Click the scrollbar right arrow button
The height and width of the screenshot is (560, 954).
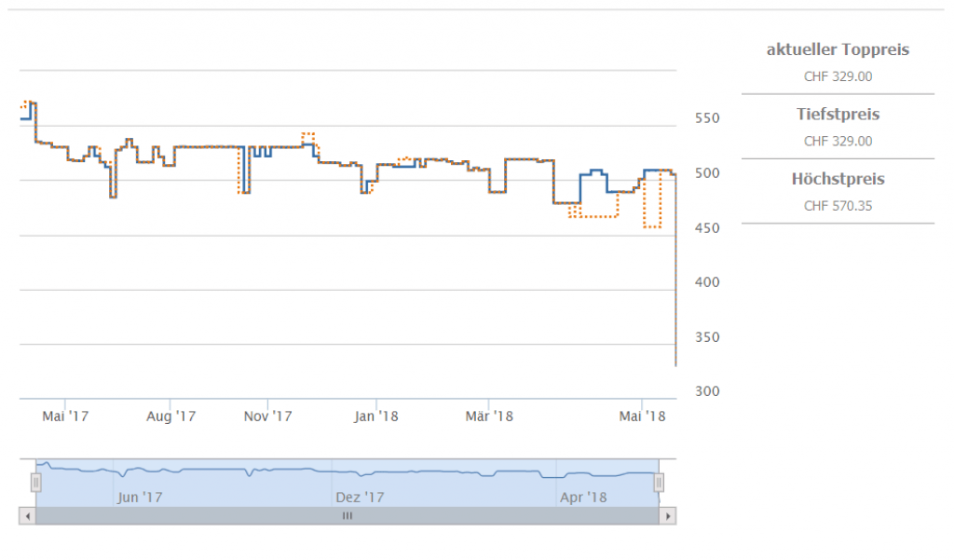click(x=668, y=515)
